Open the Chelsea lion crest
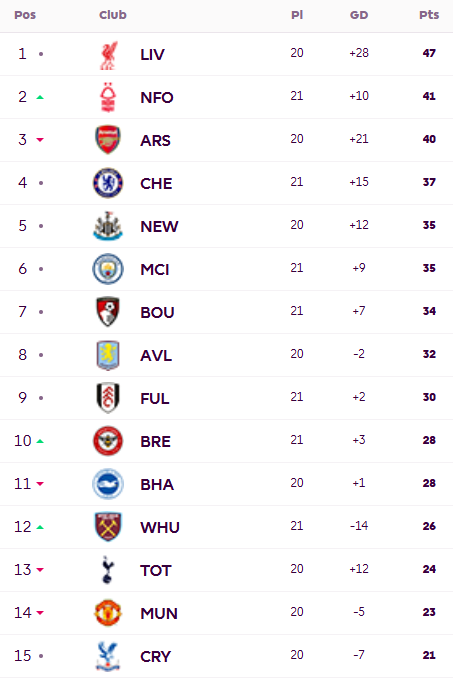The height and width of the screenshot is (678, 453). tap(108, 183)
